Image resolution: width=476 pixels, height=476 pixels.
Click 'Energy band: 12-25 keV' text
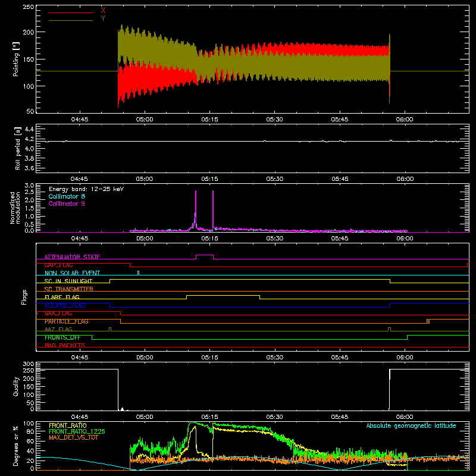86,189
